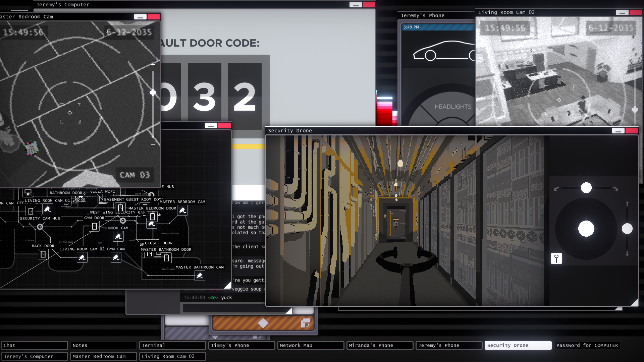Select the computer monitor icon near Living Room Cam 01

tap(29, 193)
